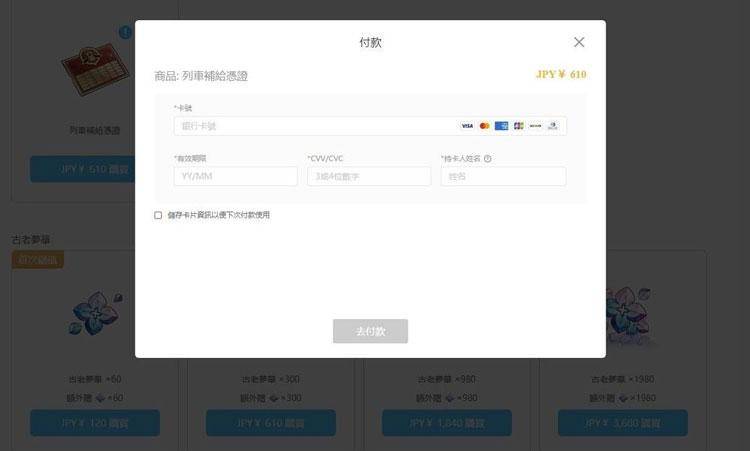
Task: Buy background ×980 pack JPY ¥ 1,840
Action: (x=447, y=423)
